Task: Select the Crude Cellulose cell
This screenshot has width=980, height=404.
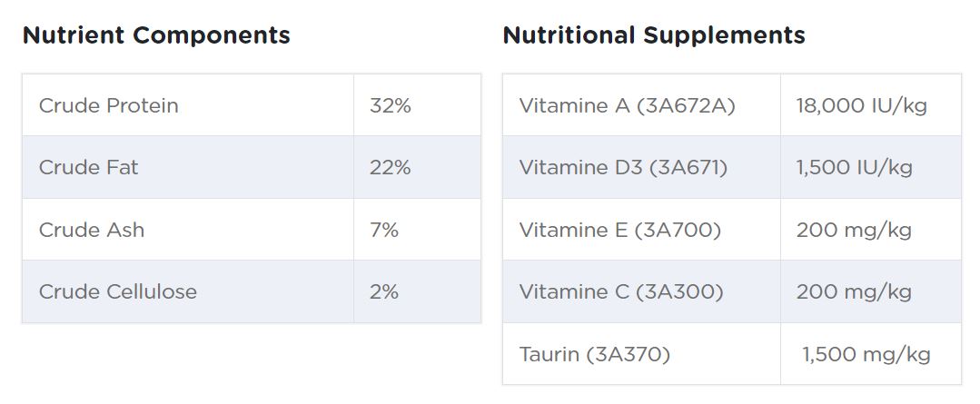Action: 118,291
